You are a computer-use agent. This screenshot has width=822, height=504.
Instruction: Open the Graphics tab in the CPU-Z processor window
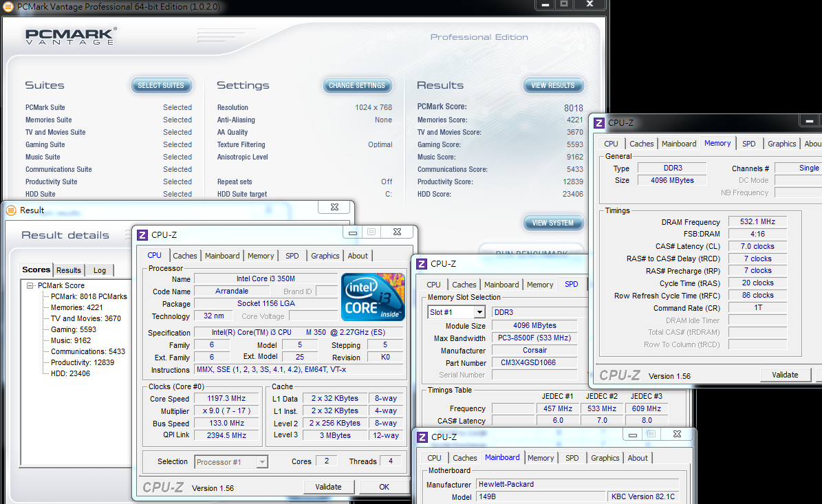pyautogui.click(x=325, y=256)
